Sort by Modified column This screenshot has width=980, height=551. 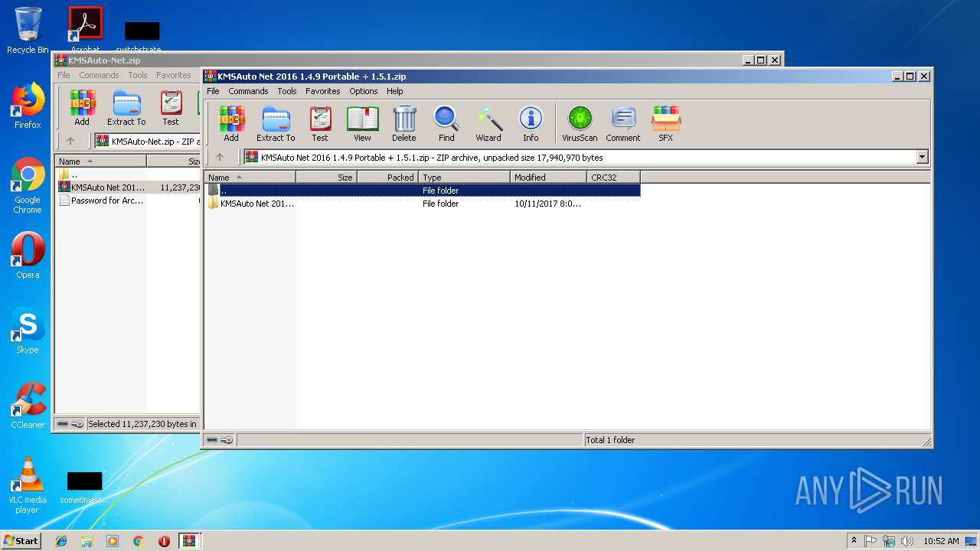click(548, 178)
